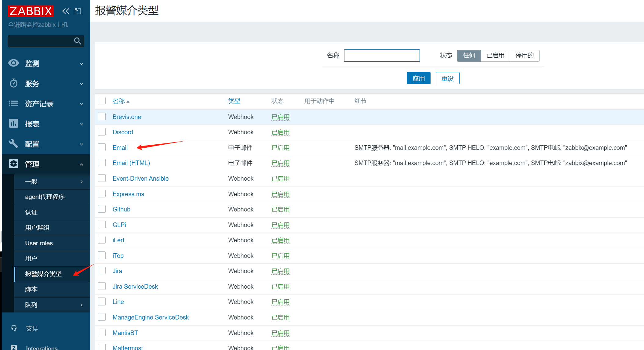Select the Email row checkbox
Image resolution: width=644 pixels, height=350 pixels.
pos(102,147)
